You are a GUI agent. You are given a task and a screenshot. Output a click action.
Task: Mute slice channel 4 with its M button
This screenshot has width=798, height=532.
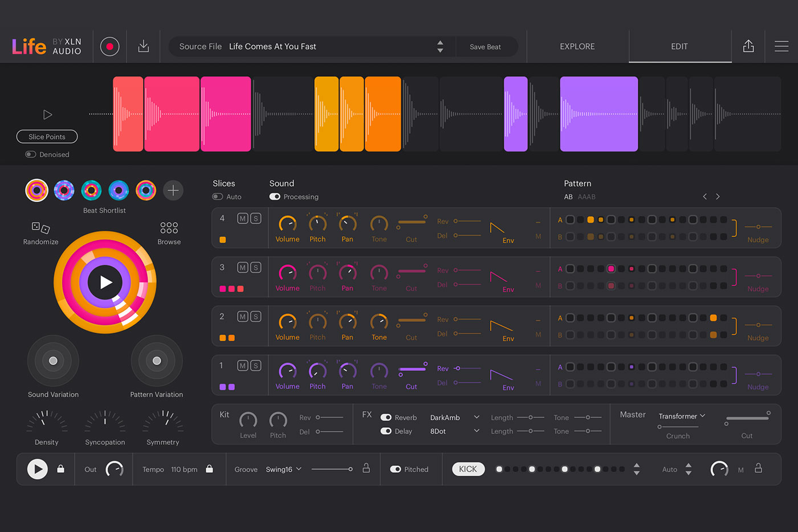coord(242,218)
